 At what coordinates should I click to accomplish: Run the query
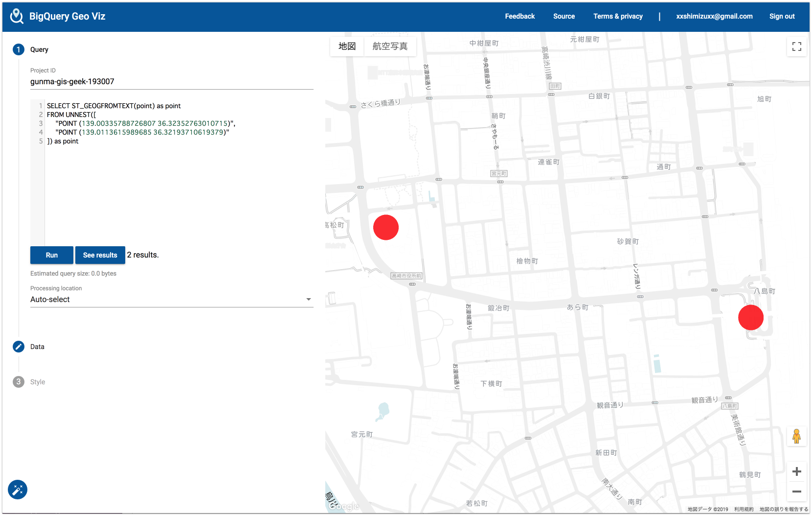click(x=52, y=255)
